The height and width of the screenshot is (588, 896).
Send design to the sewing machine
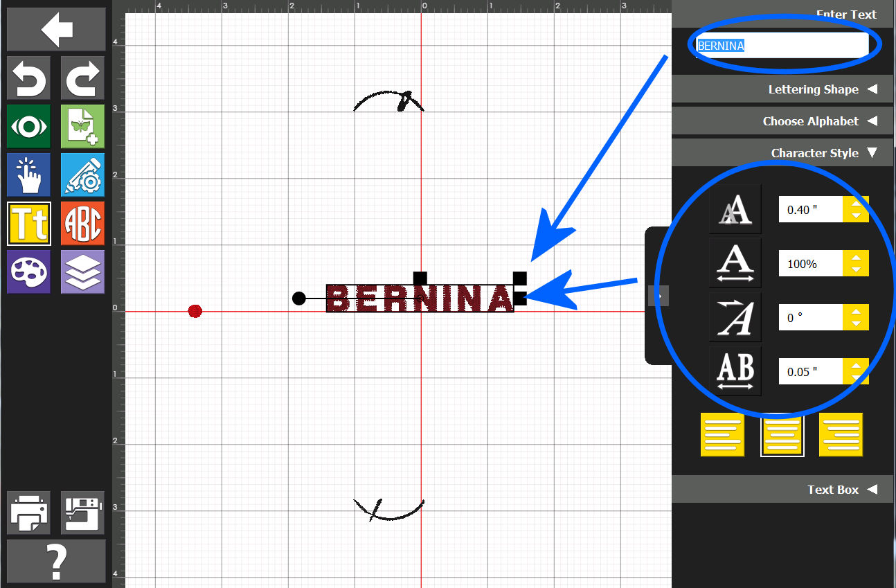82,513
